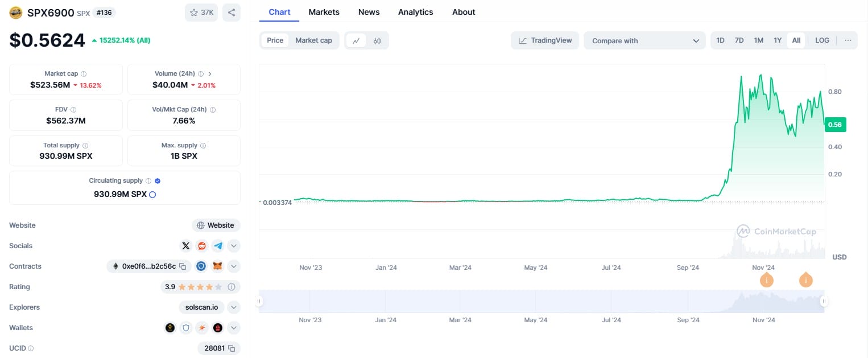Open the Telegram social link
This screenshot has height=358, width=868.
point(218,246)
